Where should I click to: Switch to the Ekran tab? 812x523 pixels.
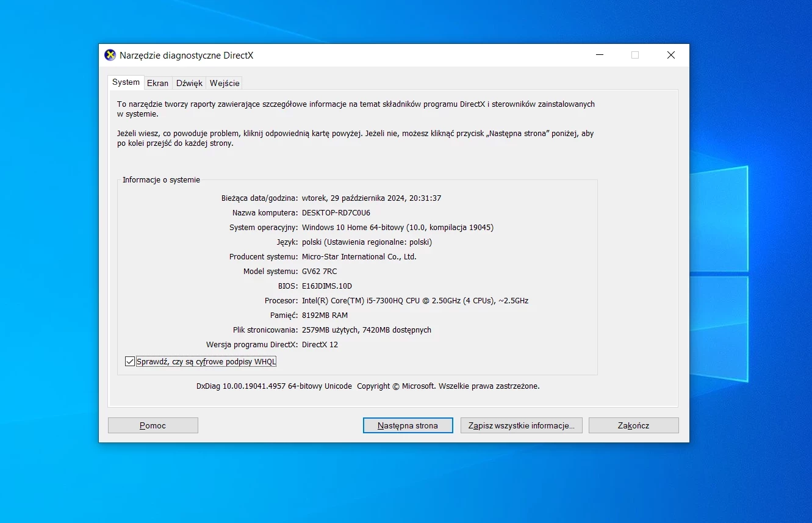[x=157, y=83]
